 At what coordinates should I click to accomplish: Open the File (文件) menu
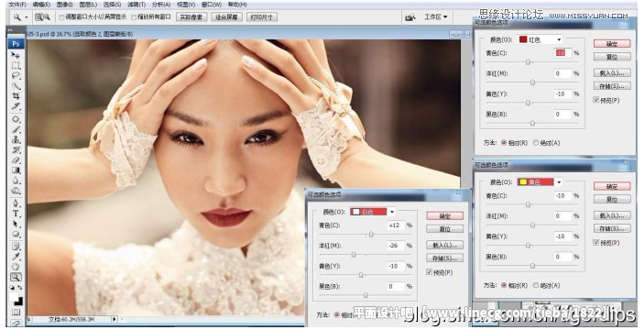point(17,5)
